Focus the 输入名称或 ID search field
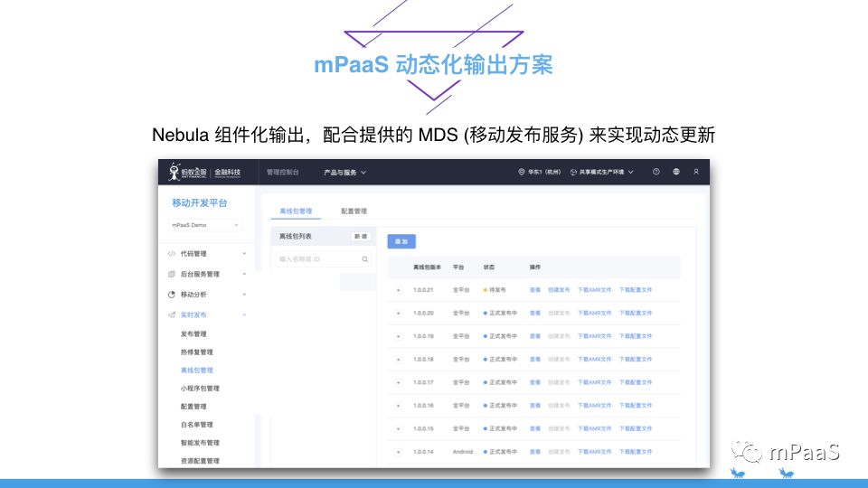 click(324, 259)
